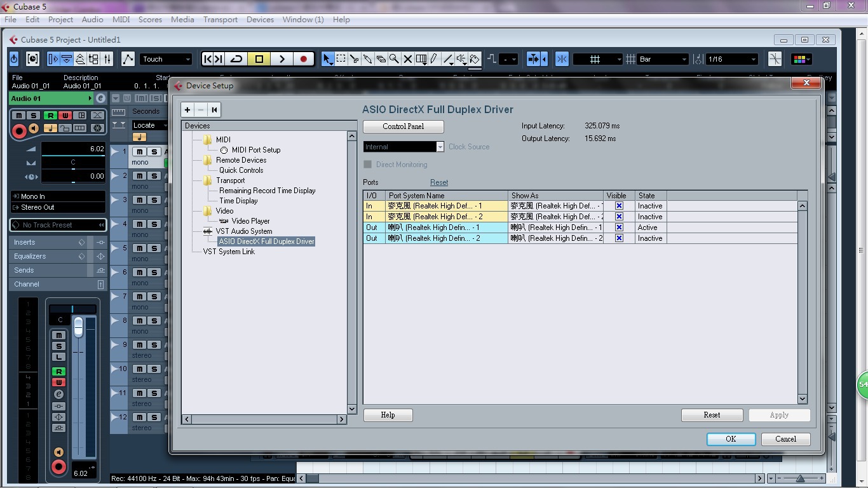Open the Audio 01 edit channel settings
The image size is (868, 488).
pos(100,98)
